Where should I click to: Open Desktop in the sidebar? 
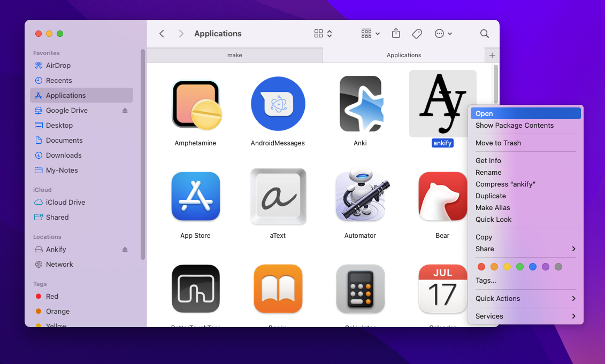(81, 125)
